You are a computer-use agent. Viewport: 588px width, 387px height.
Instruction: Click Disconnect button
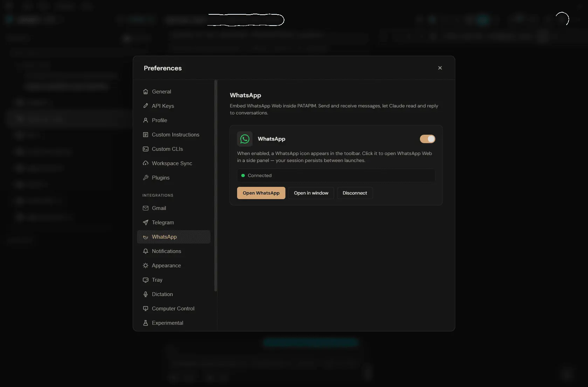tap(355, 193)
